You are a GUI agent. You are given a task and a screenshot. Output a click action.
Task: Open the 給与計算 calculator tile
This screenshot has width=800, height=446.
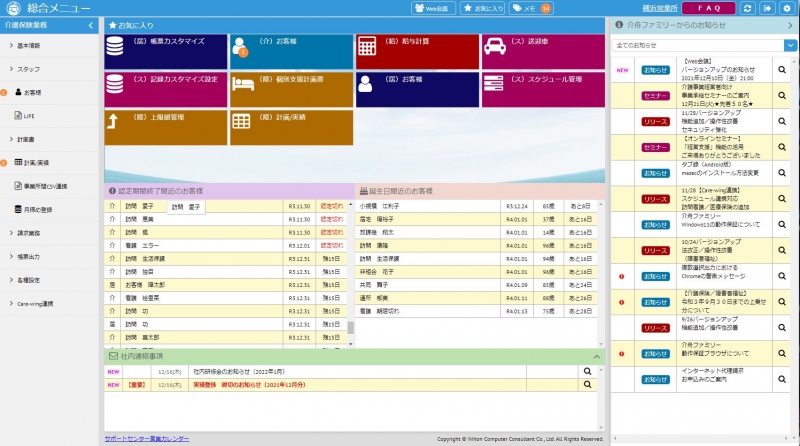coord(417,52)
